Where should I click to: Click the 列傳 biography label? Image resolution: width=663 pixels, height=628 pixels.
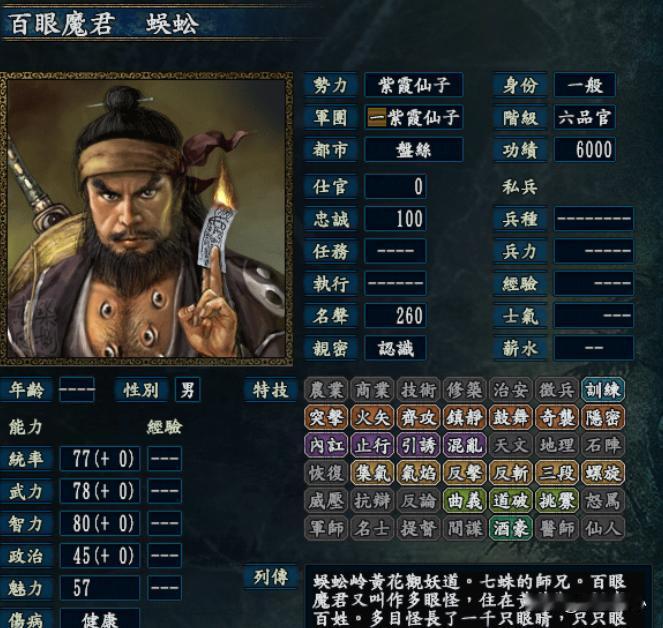click(x=271, y=577)
